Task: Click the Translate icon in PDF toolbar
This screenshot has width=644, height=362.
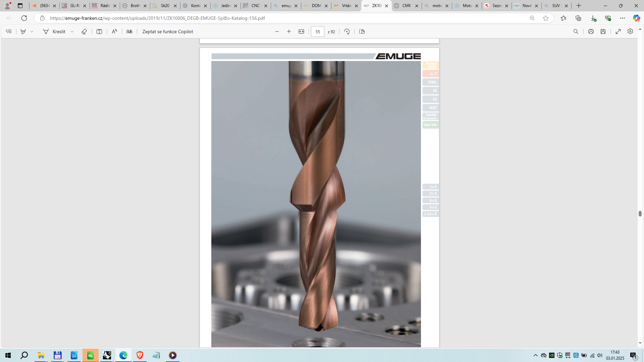Action: point(129,32)
